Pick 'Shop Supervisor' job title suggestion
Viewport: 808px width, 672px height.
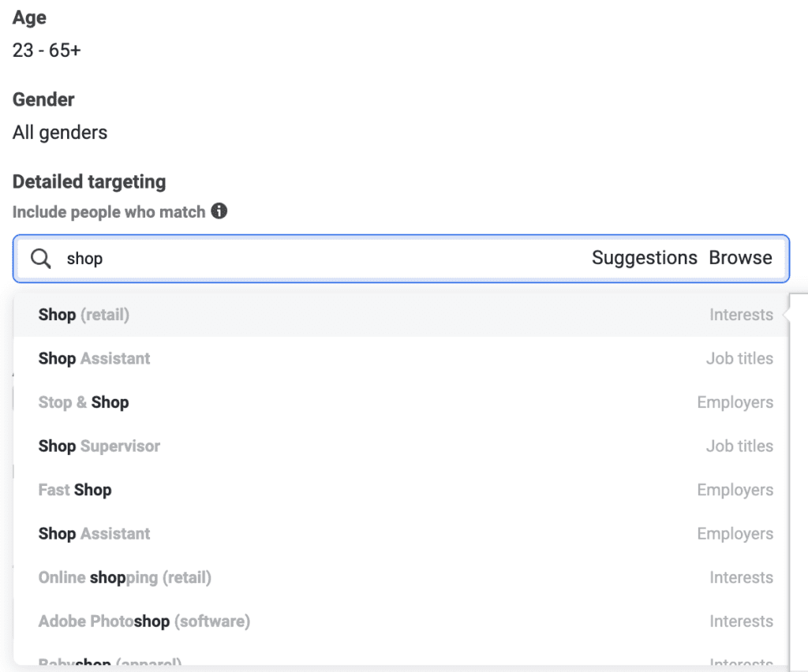tap(99, 446)
